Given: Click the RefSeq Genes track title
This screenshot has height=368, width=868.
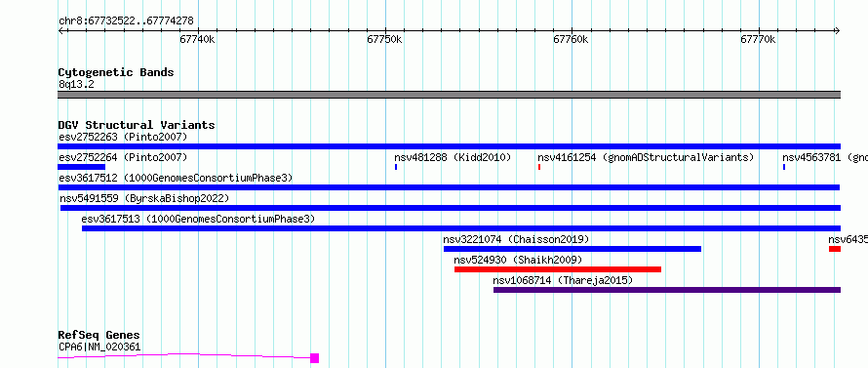Looking at the screenshot, I should pyautogui.click(x=99, y=336).
